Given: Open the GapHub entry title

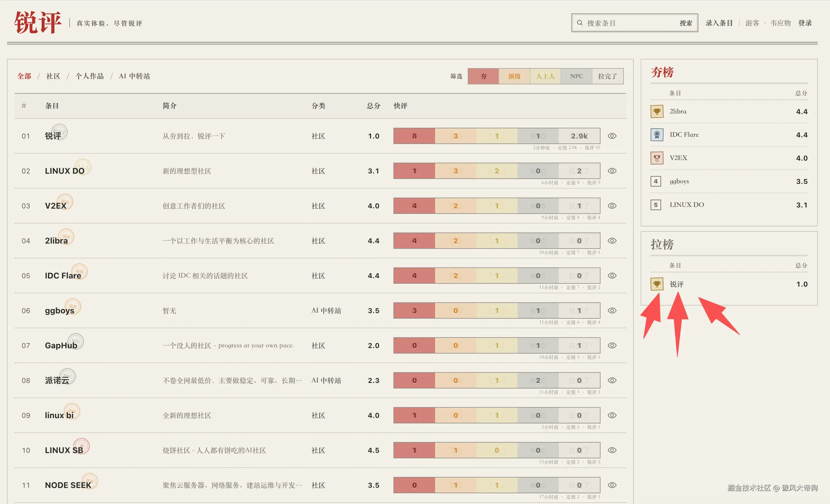Looking at the screenshot, I should (61, 345).
